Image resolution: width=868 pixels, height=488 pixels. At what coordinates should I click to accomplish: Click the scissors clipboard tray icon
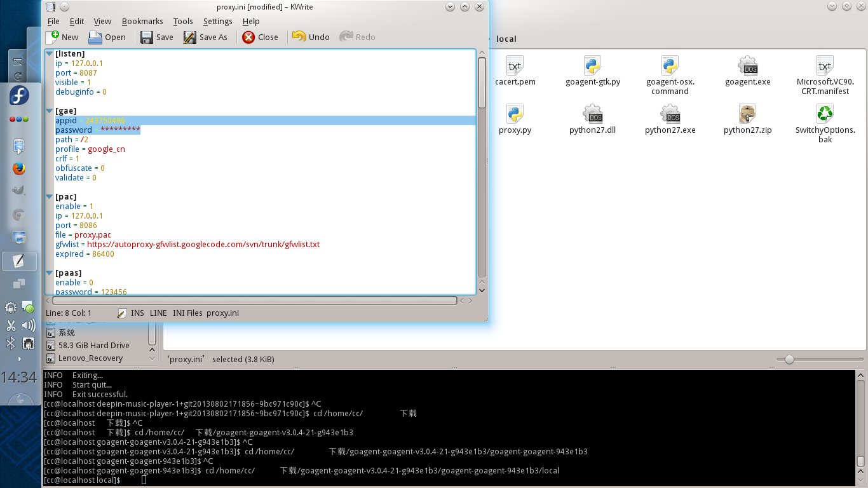click(x=11, y=326)
